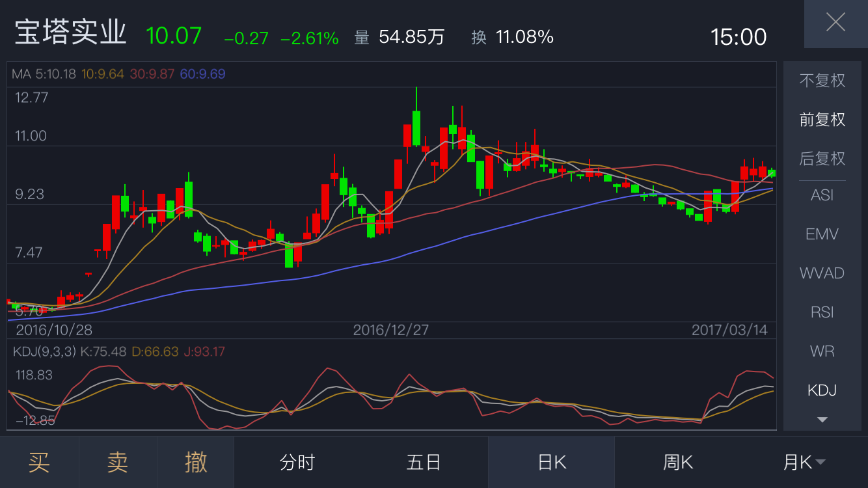Click the MA 5:10.18 label
Screen dimensions: 868x488
click(44, 74)
